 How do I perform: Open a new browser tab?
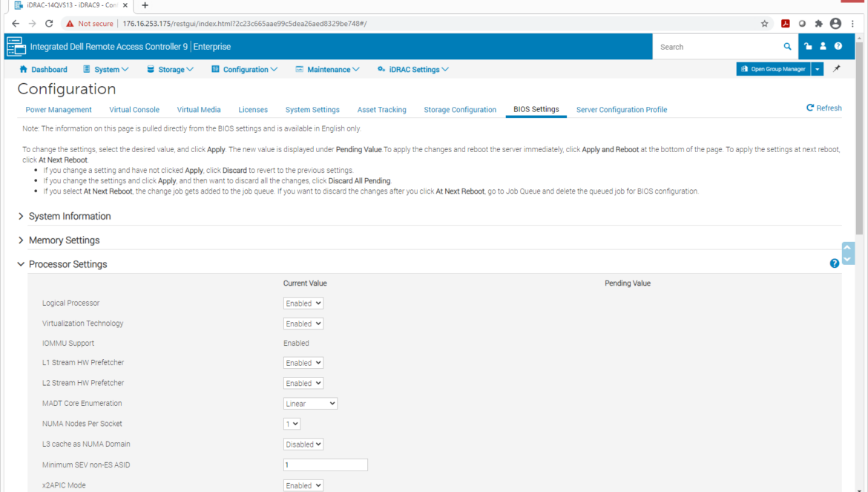pyautogui.click(x=145, y=5)
